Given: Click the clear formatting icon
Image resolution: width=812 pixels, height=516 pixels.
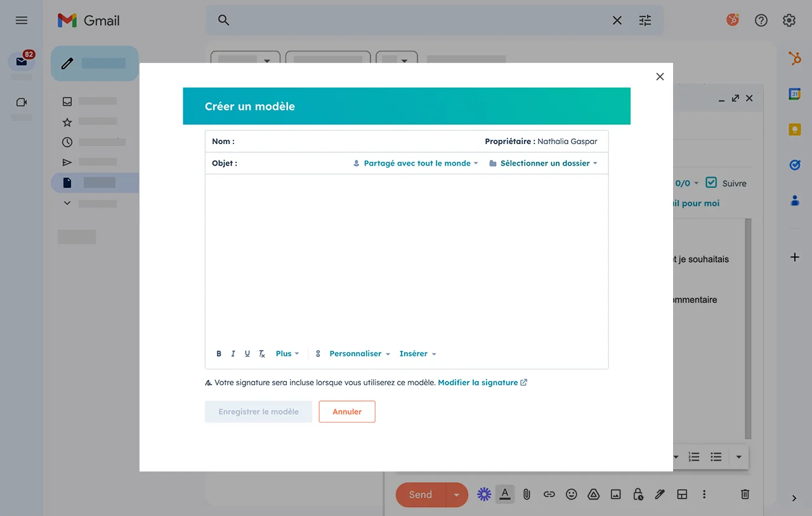Looking at the screenshot, I should (262, 354).
